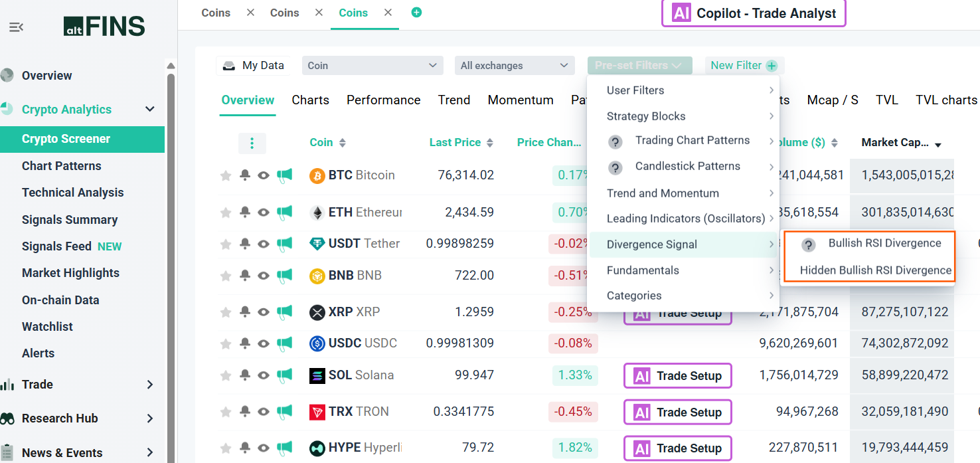Set an alert bell for ETH Ethereum
The width and height of the screenshot is (980, 463).
pos(245,212)
